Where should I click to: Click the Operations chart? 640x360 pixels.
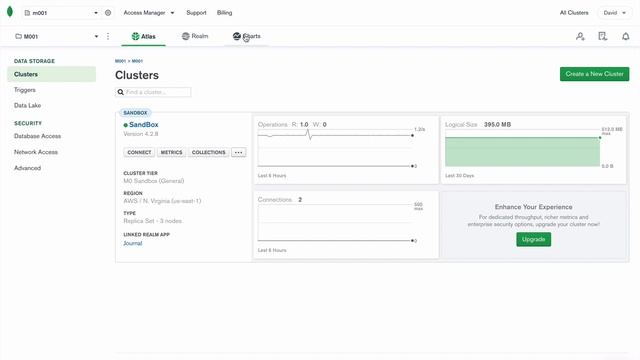point(346,150)
